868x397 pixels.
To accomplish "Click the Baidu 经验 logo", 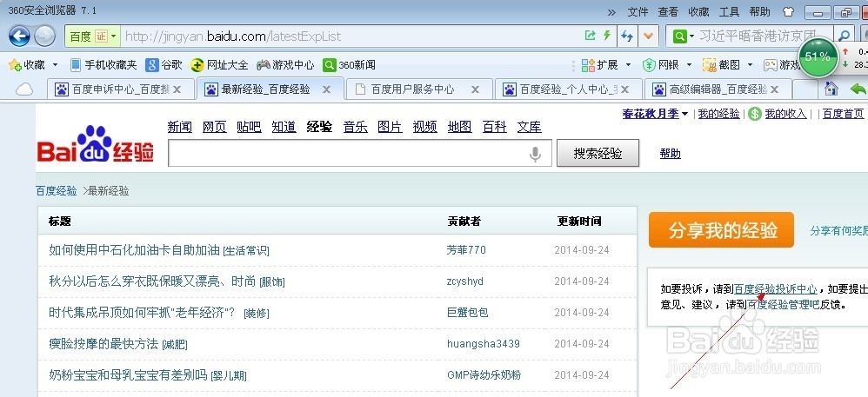I will tap(95, 146).
